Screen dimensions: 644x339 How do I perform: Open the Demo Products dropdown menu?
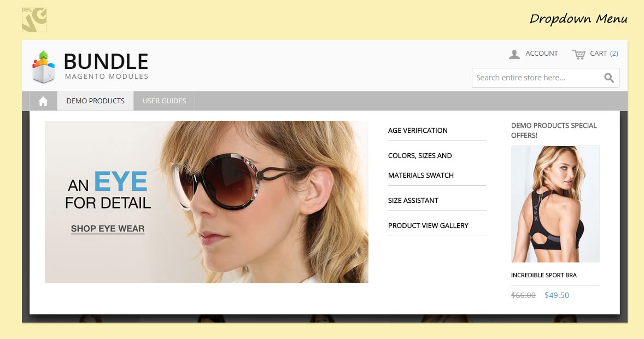click(x=96, y=101)
